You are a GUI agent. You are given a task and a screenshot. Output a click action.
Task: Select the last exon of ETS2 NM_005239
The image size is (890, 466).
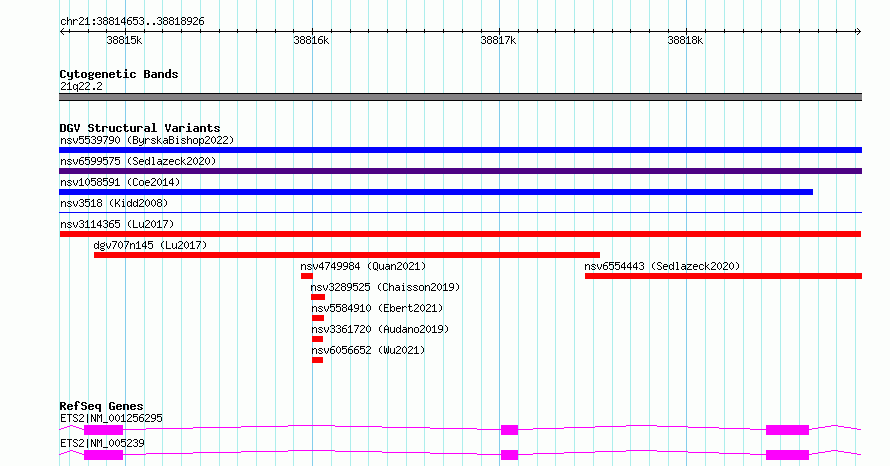click(787, 455)
